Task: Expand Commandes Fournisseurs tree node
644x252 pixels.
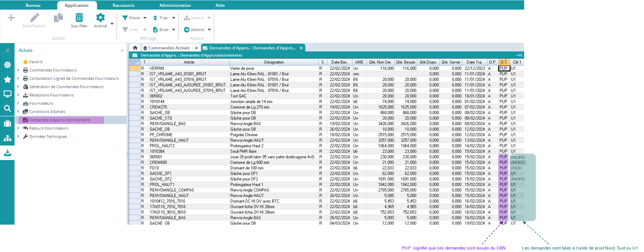Action: [18, 70]
